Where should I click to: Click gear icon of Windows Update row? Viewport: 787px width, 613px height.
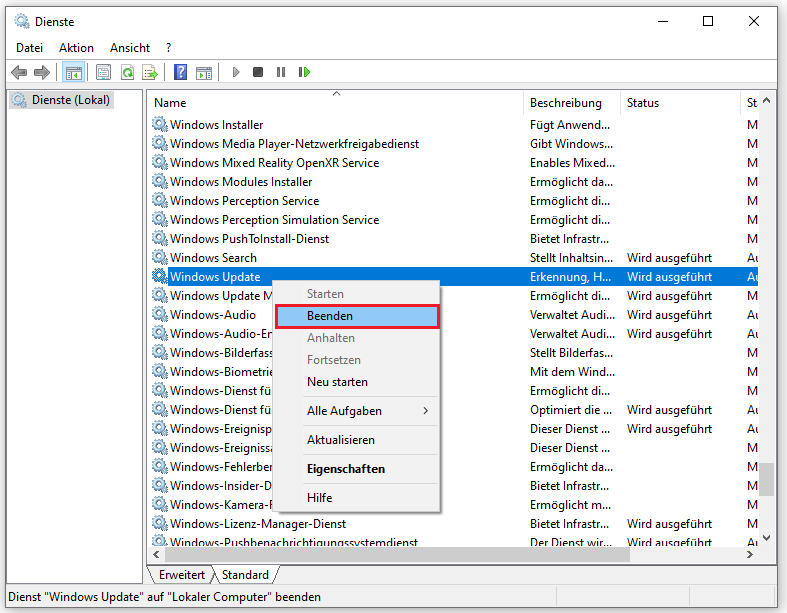click(160, 276)
